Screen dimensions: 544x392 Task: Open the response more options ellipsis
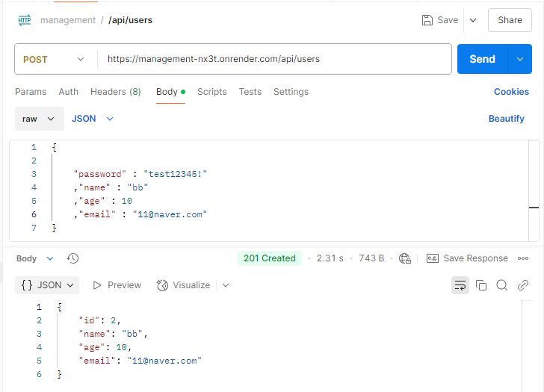523,258
